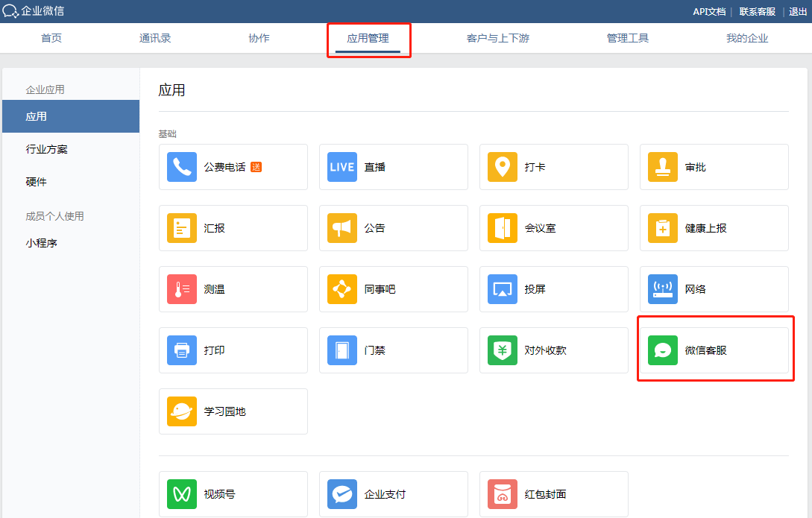Screen dimensions: 812x518
Task: Click the 对外收款 yen shield icon
Action: [x=503, y=350]
